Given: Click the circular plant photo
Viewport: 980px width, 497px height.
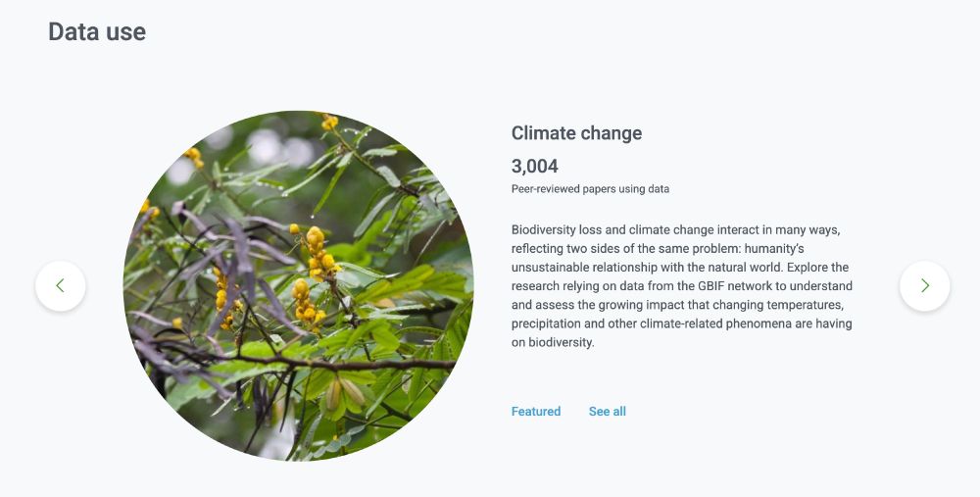Looking at the screenshot, I should click(x=298, y=285).
